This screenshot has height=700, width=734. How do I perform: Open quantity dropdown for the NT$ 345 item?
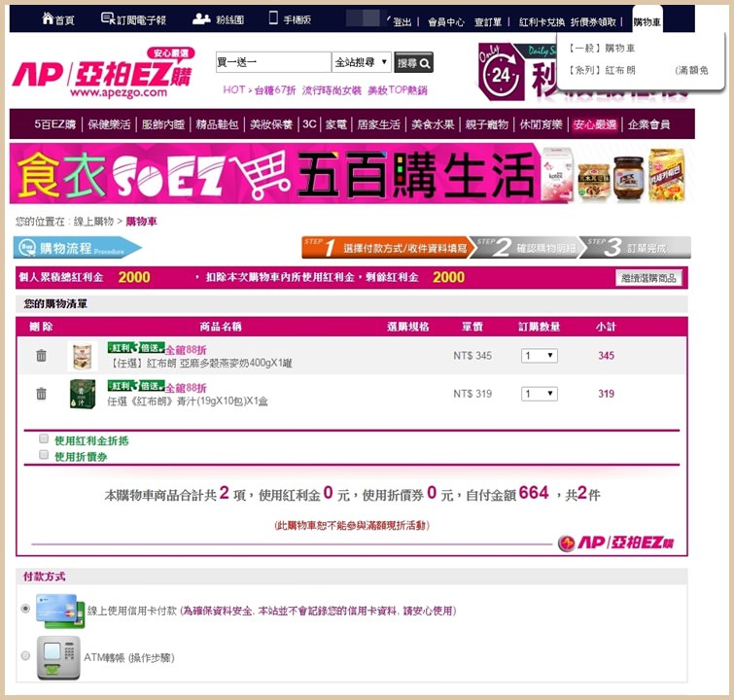click(539, 356)
